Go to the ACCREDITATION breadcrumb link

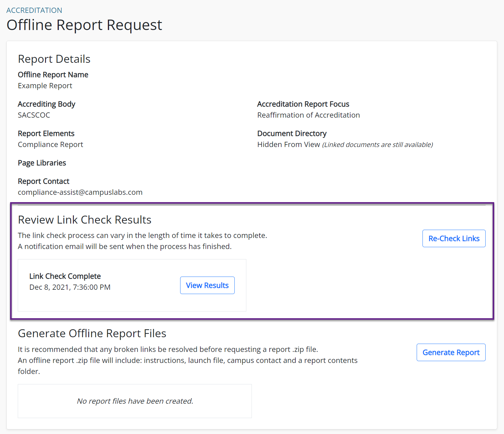(34, 10)
